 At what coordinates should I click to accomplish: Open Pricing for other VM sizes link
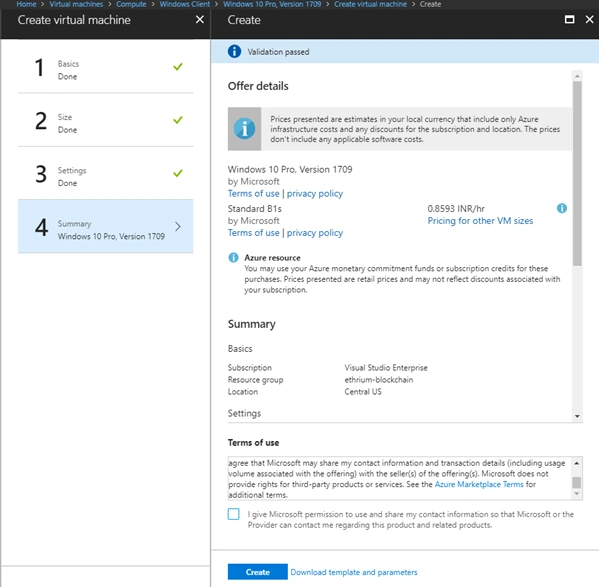pyautogui.click(x=480, y=221)
